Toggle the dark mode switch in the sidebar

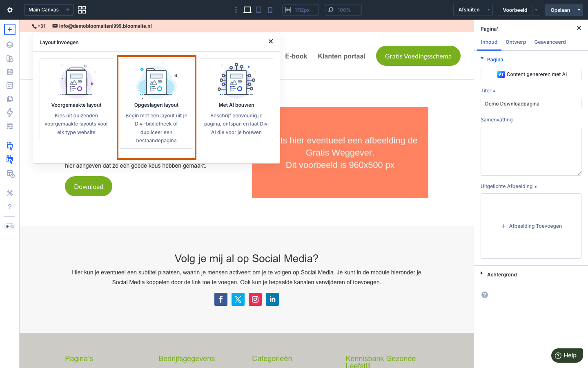[x=10, y=227]
